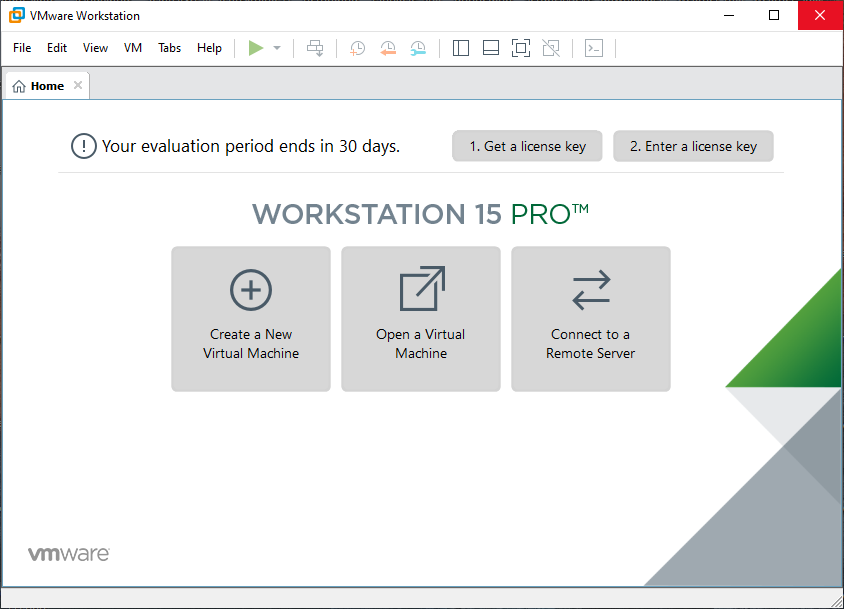Click Get a license key button

[x=527, y=146]
